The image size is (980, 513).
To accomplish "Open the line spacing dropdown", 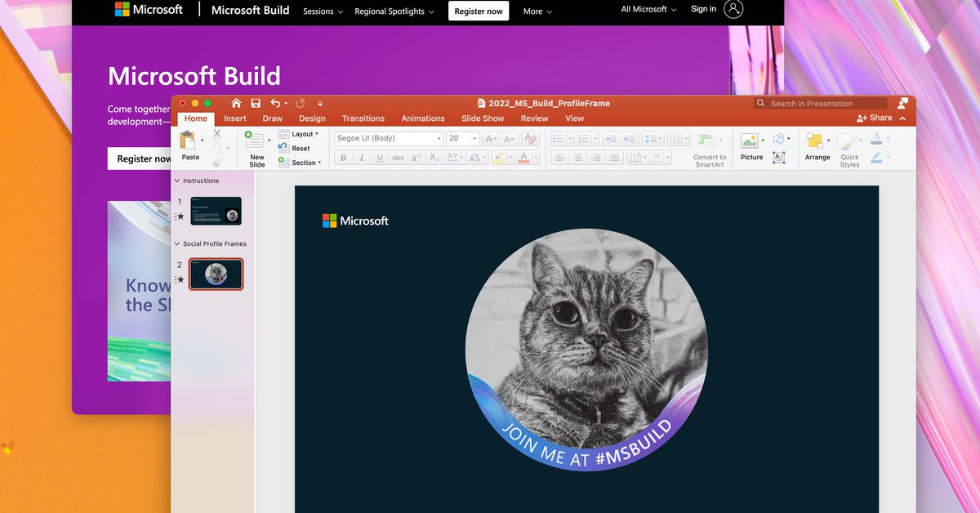I will (x=653, y=139).
